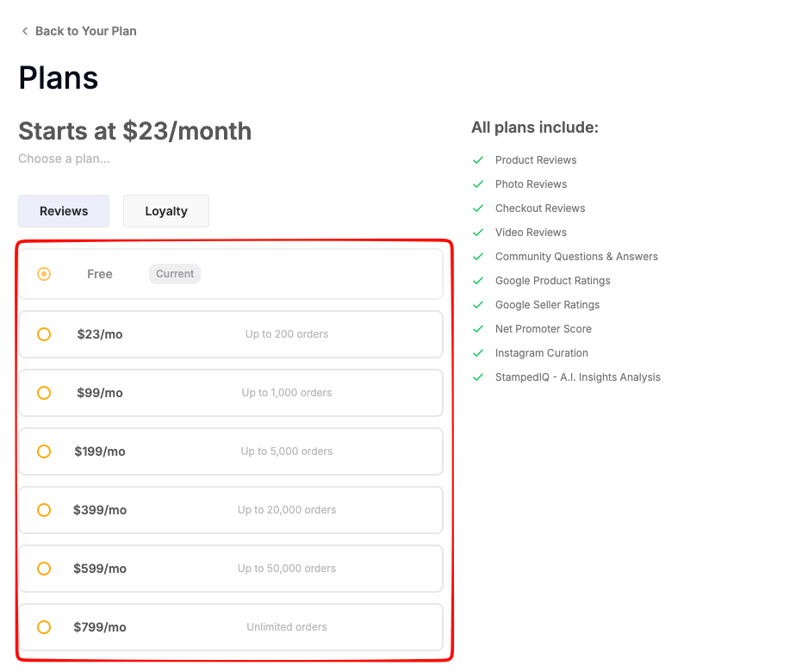
Task: Click 'Community Questions & Answers' text
Action: tap(576, 257)
